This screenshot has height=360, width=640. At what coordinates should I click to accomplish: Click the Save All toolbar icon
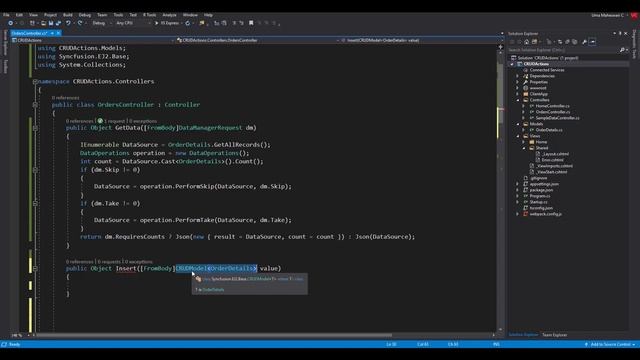click(58, 23)
